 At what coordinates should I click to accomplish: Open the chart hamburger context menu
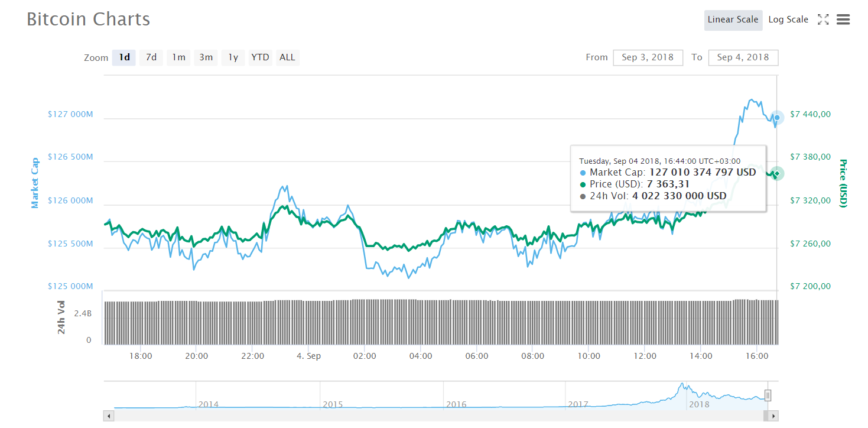pos(843,20)
